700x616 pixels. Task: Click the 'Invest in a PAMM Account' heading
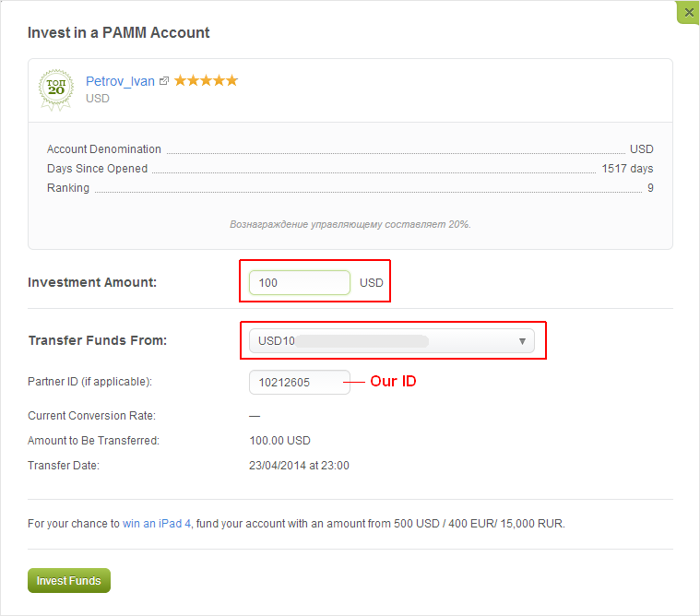(119, 32)
